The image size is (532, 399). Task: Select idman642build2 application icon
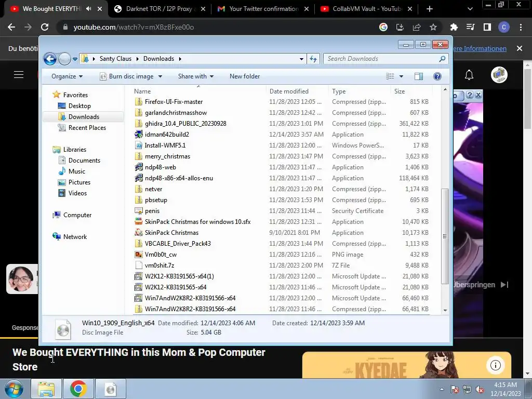[138, 135]
